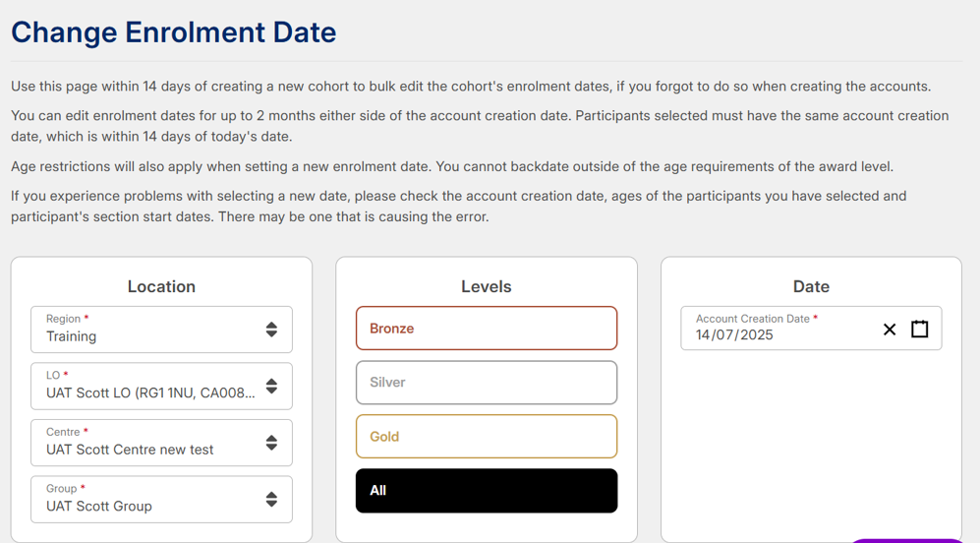Click the Change Enrolment Date heading
980x543 pixels.
[174, 32]
